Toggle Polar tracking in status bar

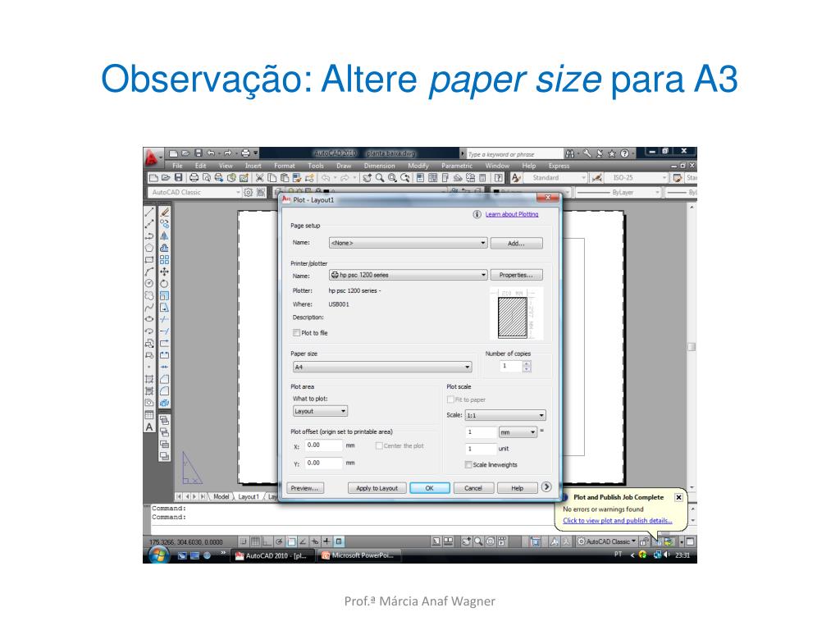[279, 541]
